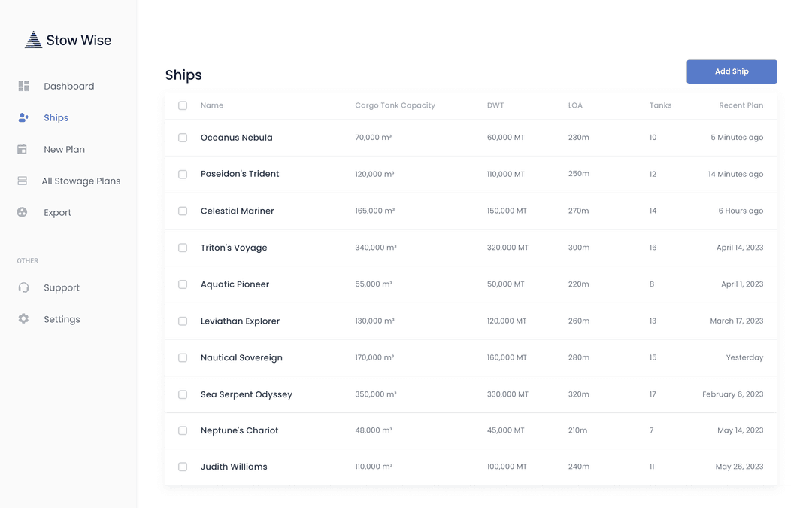Open the Dashboard grid icon
This screenshot has width=812, height=508.
(x=23, y=87)
